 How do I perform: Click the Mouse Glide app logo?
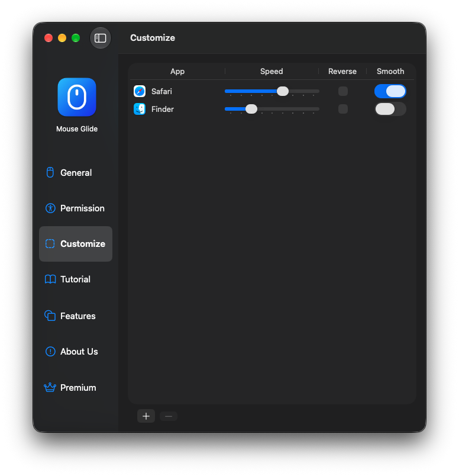[x=77, y=97]
